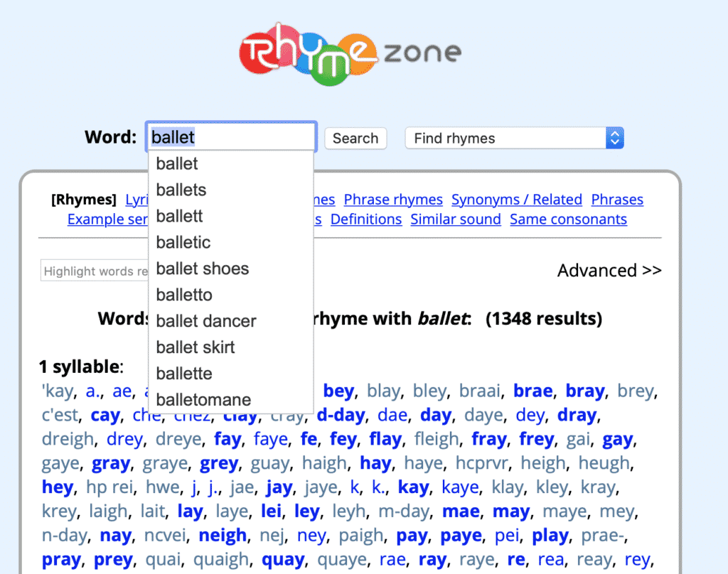Click the rhyme word 'gray'
Image resolution: width=728 pixels, height=574 pixels.
click(x=111, y=464)
